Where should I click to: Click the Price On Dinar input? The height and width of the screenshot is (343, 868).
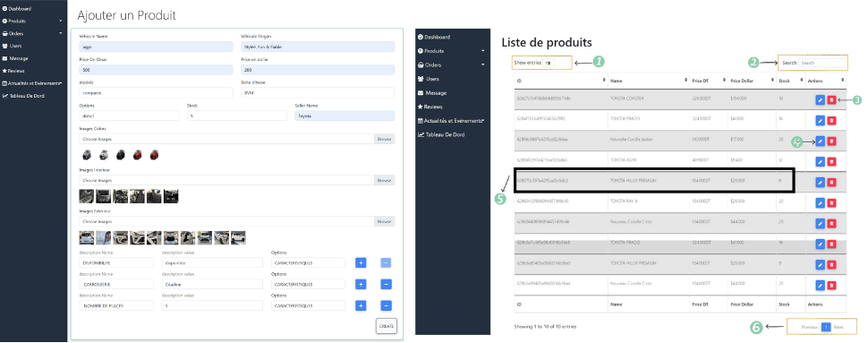(157, 70)
